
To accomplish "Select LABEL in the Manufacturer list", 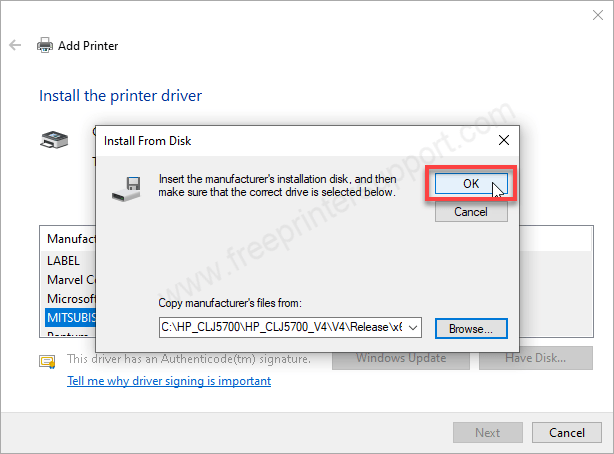I will tap(63, 260).
